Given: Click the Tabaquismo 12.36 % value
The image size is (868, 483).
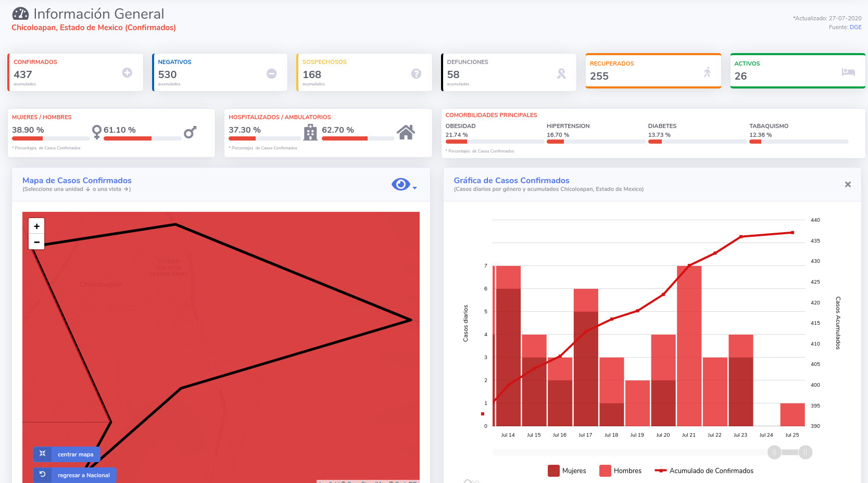Looking at the screenshot, I should pyautogui.click(x=761, y=135).
